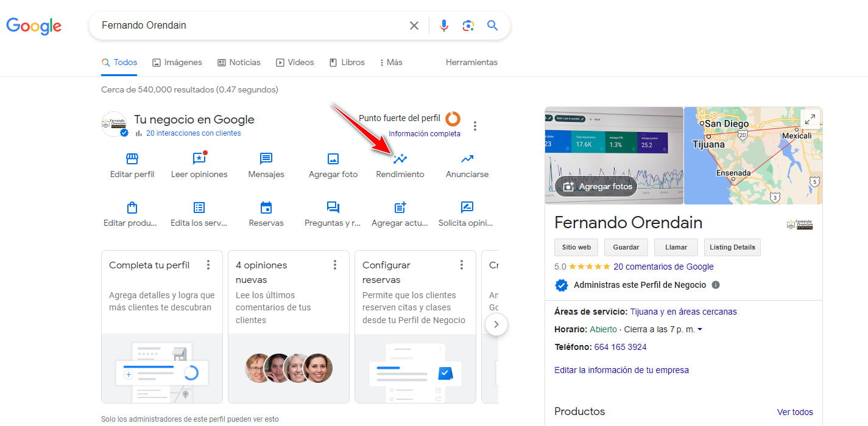Open Google Lens image search
This screenshot has width=868, height=426.
(468, 25)
